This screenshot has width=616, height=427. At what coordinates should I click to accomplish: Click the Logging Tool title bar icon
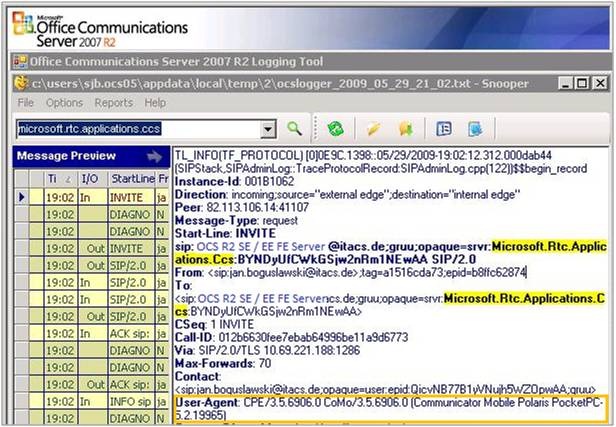point(20,62)
